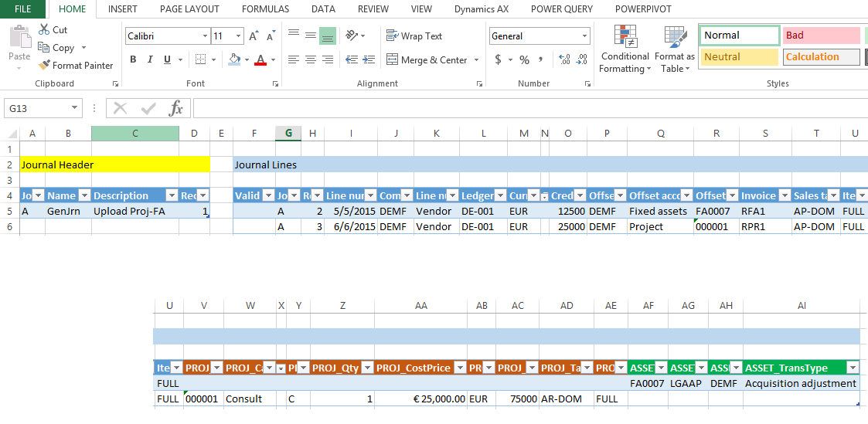The height and width of the screenshot is (424, 868).
Task: Click the Insert Function fx icon
Action: click(x=176, y=108)
